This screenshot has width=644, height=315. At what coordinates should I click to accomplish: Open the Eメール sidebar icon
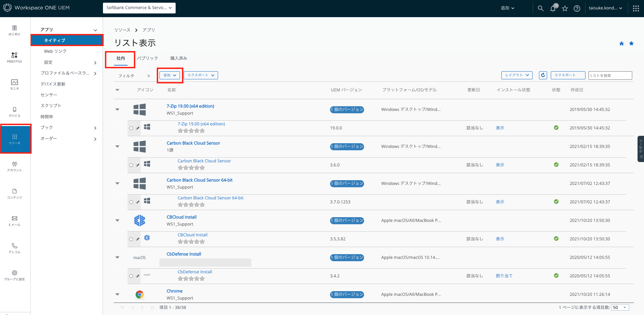(14, 221)
